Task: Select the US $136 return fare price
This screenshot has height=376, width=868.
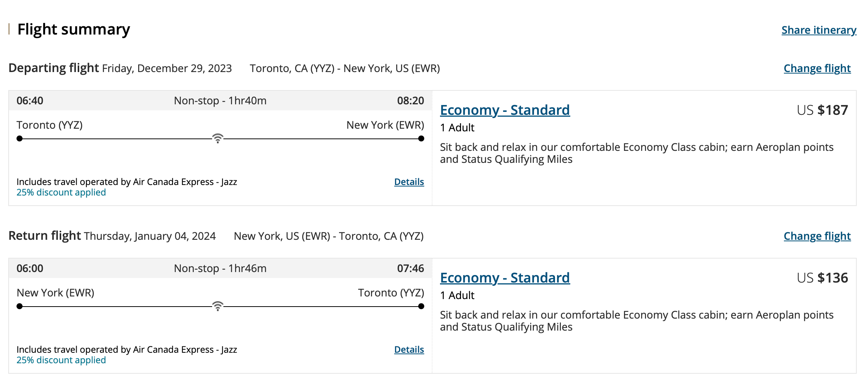Action: (822, 278)
